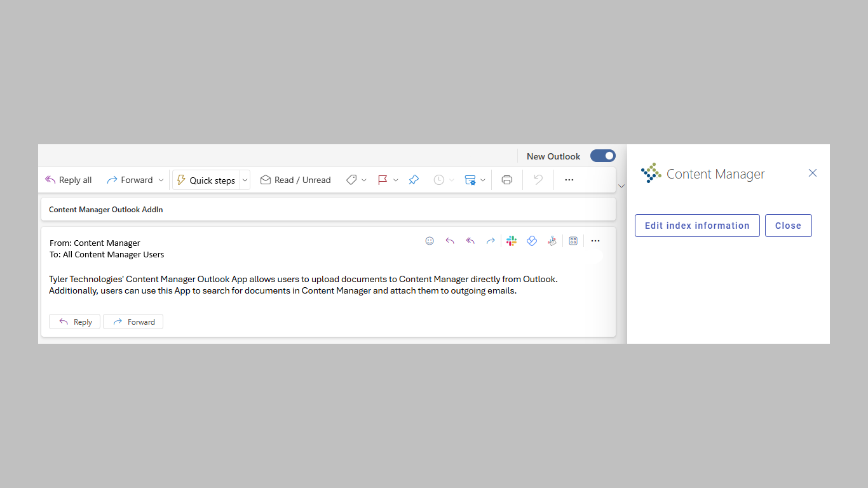This screenshot has width=868, height=488.
Task: Open the Forward options dropdown arrow
Action: point(161,180)
